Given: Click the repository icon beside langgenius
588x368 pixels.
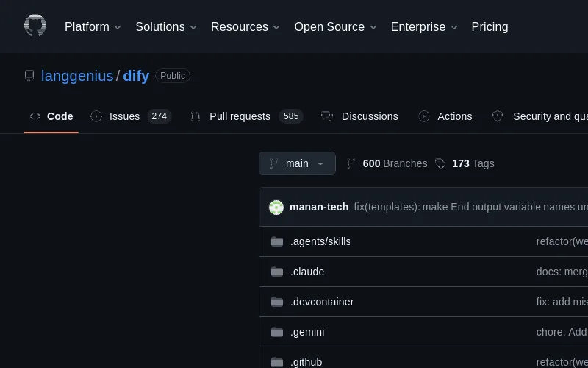Looking at the screenshot, I should pos(29,76).
